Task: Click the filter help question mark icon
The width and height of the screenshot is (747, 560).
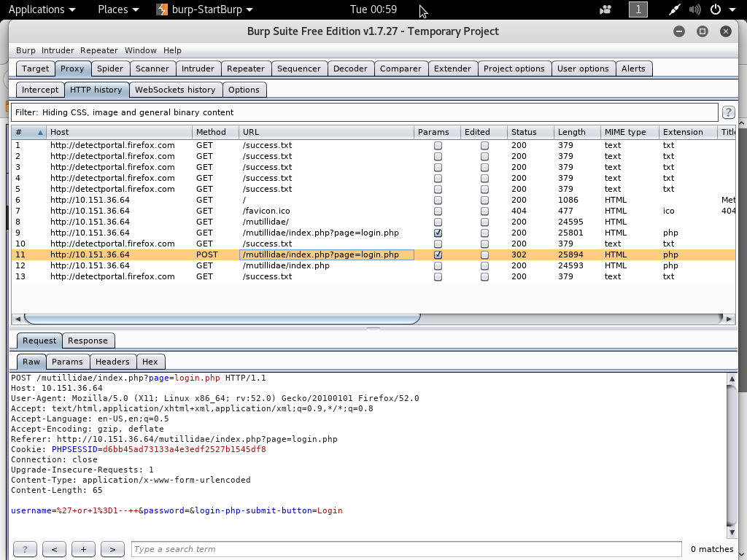Action: point(727,112)
